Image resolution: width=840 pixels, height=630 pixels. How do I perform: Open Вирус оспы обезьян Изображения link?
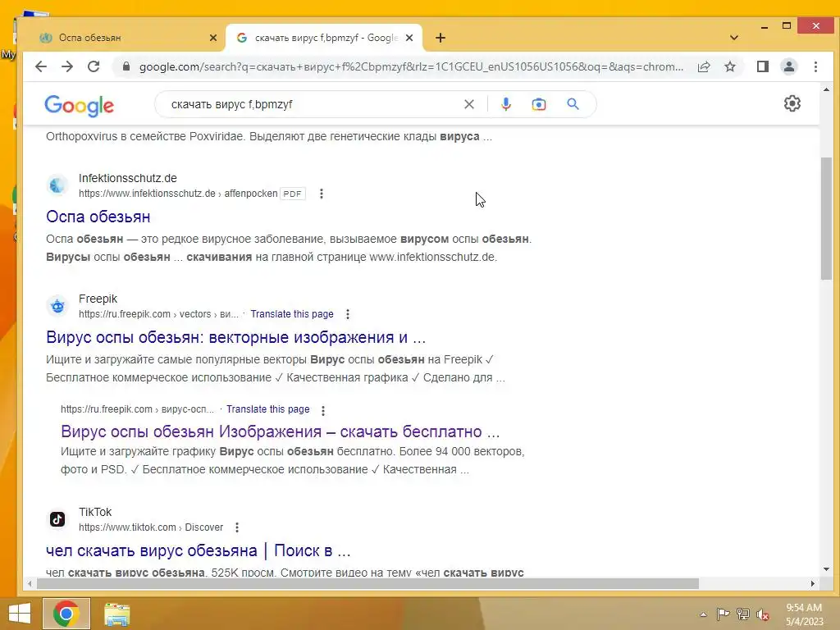(x=281, y=431)
